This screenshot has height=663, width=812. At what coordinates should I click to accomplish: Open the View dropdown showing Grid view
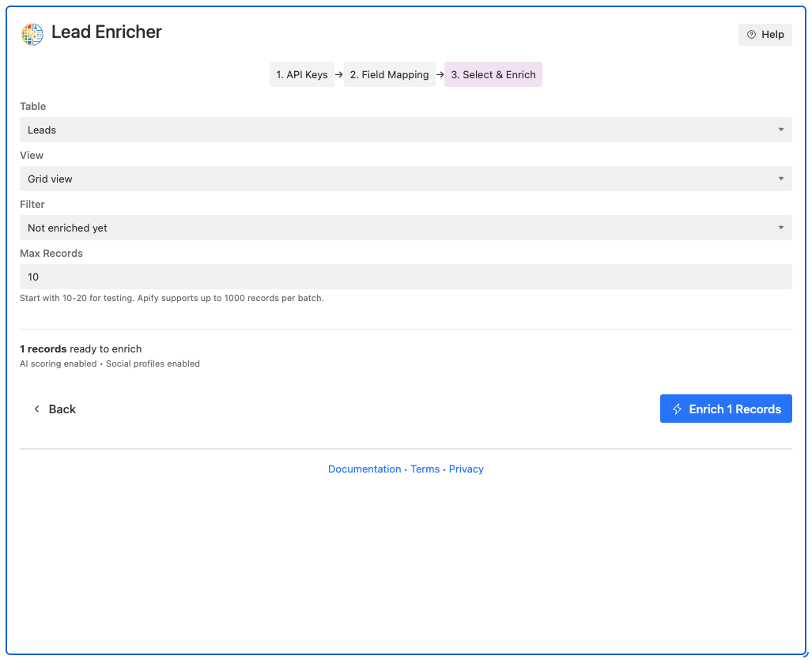coord(406,179)
